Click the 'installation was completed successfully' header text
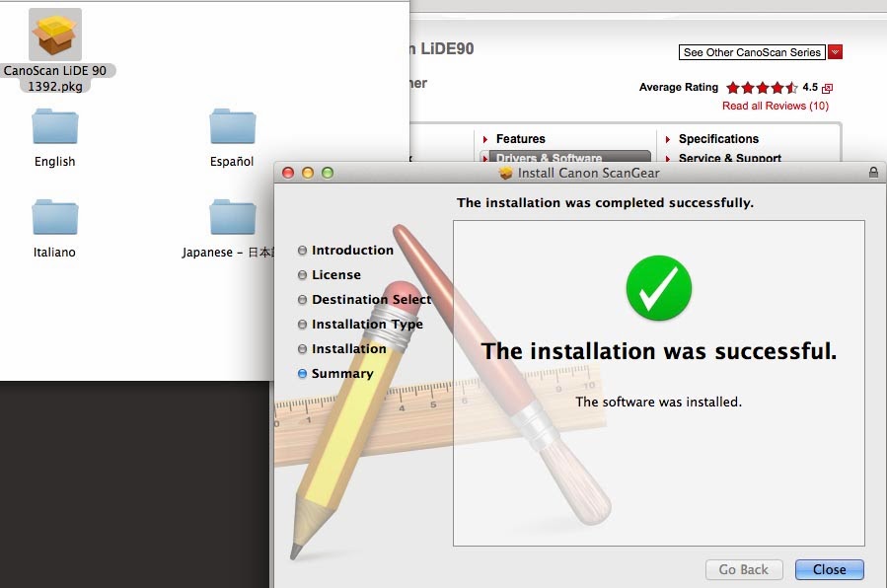This screenshot has width=887, height=588. click(x=605, y=203)
